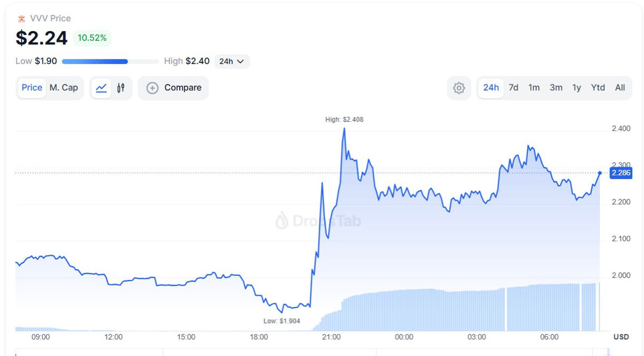Toggle chart to M. Cap mode

click(x=64, y=88)
